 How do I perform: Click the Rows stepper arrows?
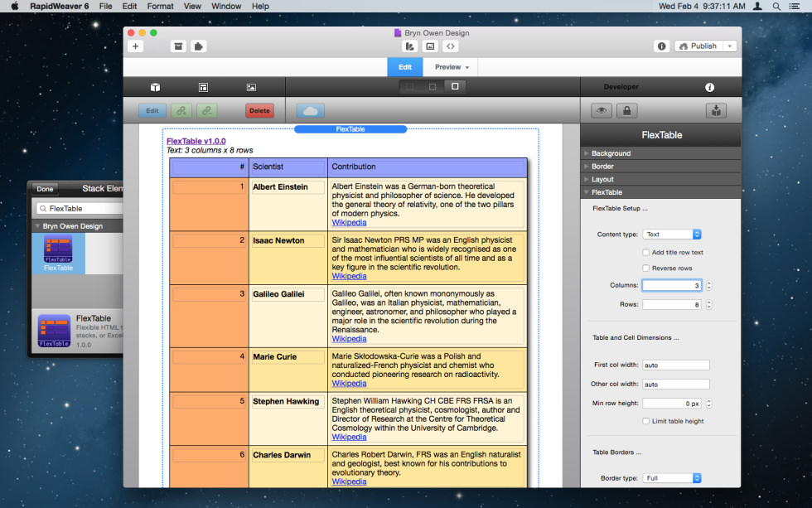(x=709, y=304)
